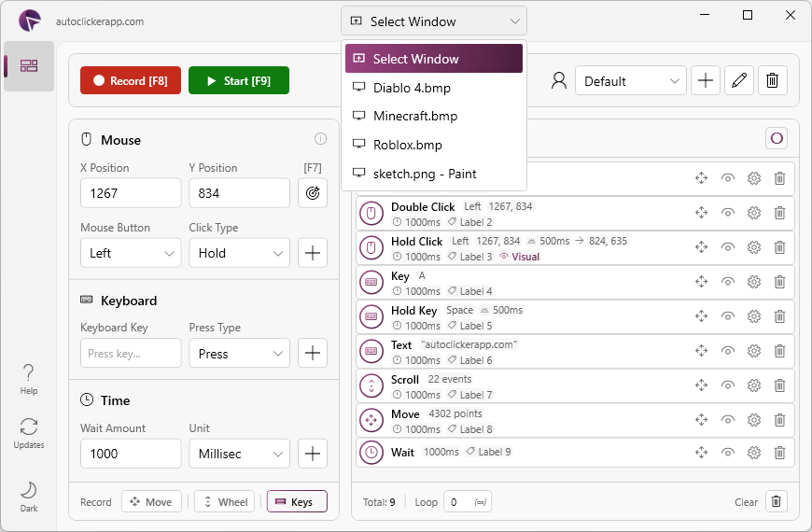812x532 pixels.
Task: Pick mouse position with target icon
Action: point(313,193)
